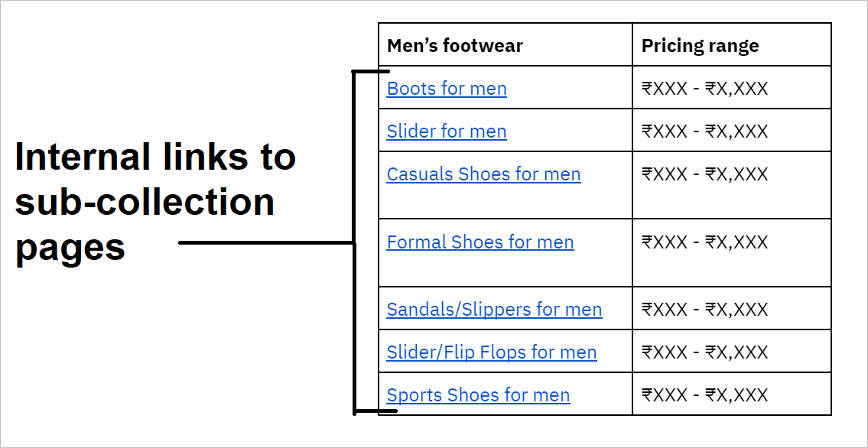This screenshot has width=868, height=448.
Task: Open Sandals/Slippers for men link
Action: [494, 310]
